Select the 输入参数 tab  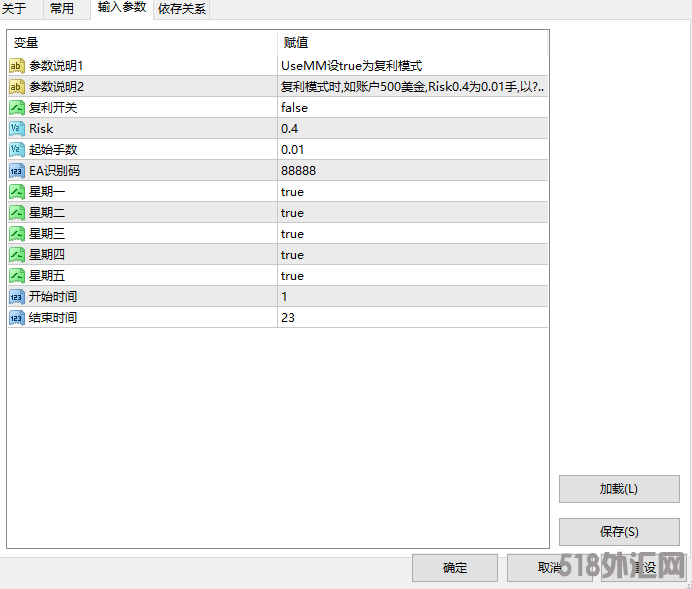[x=122, y=9]
